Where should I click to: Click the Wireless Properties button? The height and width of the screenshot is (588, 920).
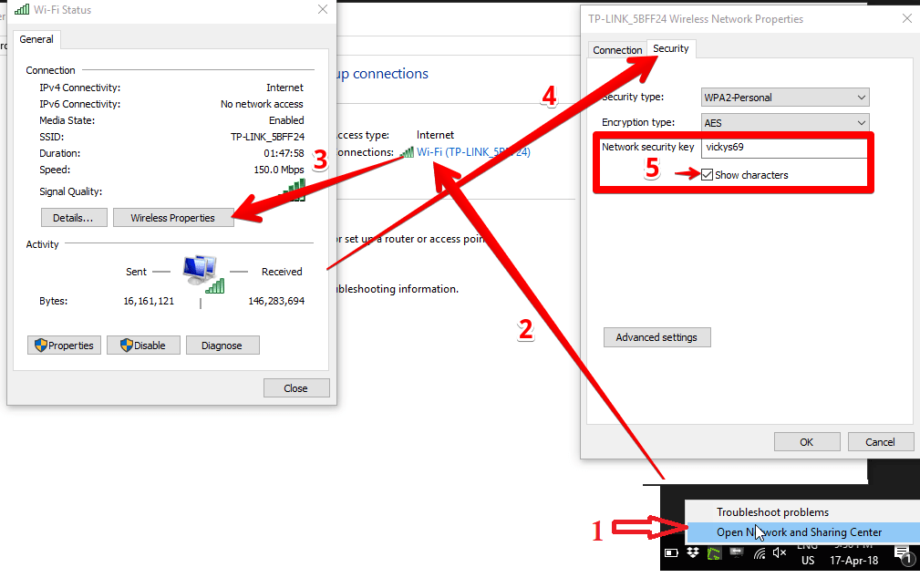(172, 218)
